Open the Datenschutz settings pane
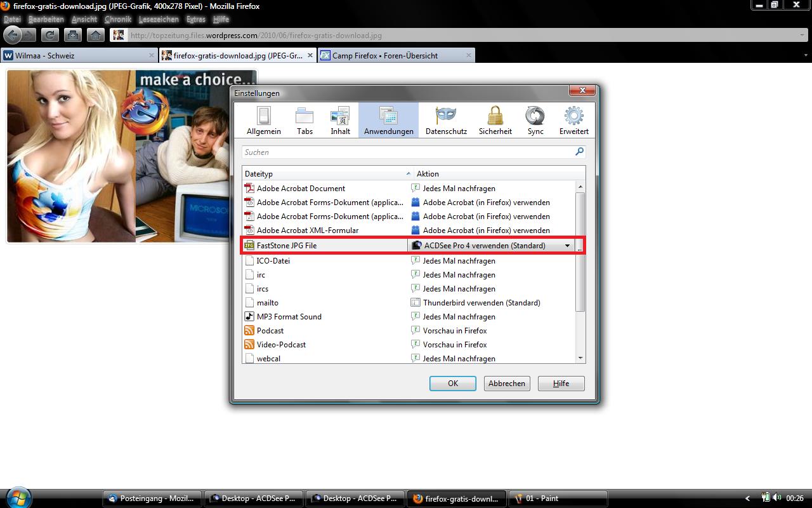Screen dimensions: 812x508 (446, 120)
